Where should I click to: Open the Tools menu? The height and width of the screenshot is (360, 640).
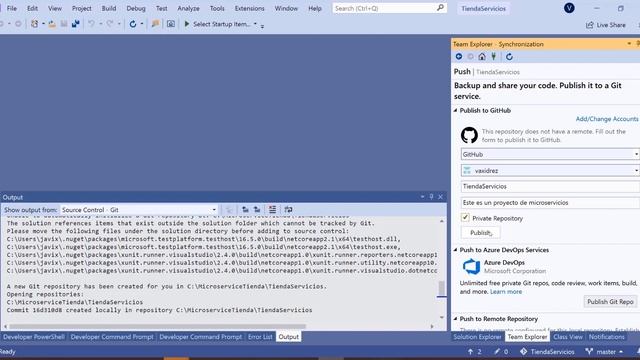[x=217, y=8]
